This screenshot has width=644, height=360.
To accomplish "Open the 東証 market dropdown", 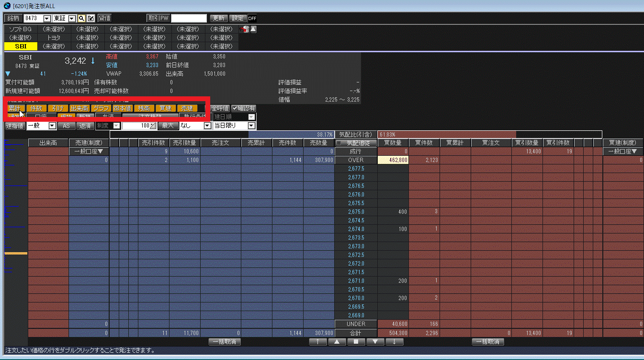I will pyautogui.click(x=72, y=18).
